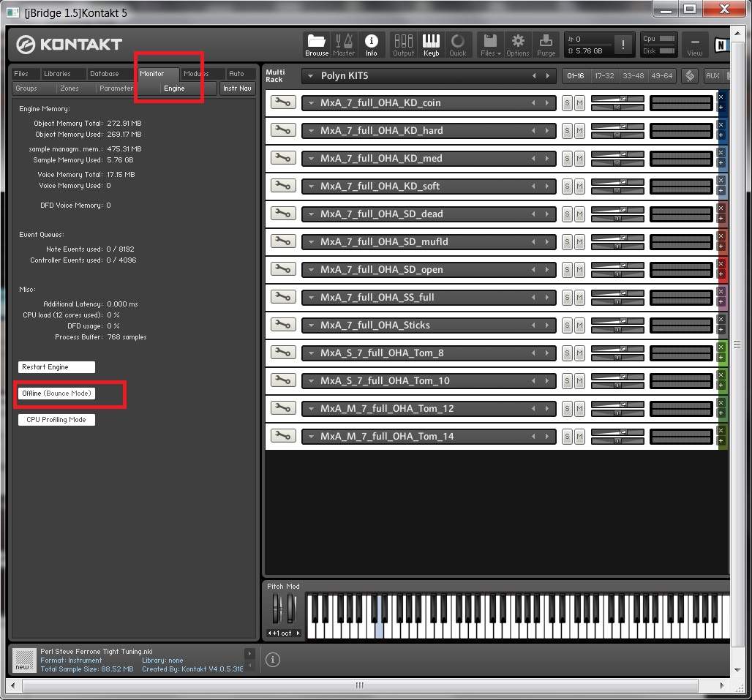Expand MxA_7_full_OHA_SS_full instrument dropdown arrow
The width and height of the screenshot is (752, 700).
click(311, 298)
